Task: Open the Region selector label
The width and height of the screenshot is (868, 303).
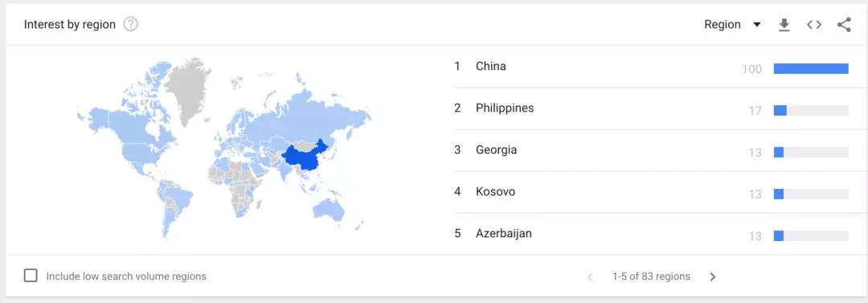Action: pyautogui.click(x=722, y=24)
